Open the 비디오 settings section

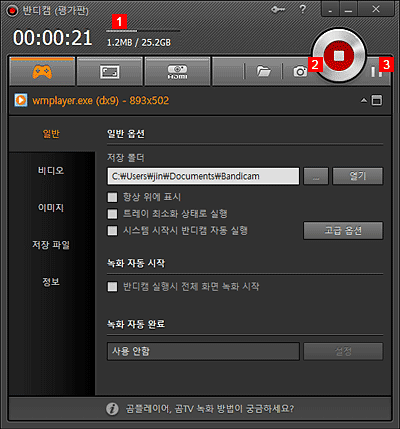click(x=51, y=171)
